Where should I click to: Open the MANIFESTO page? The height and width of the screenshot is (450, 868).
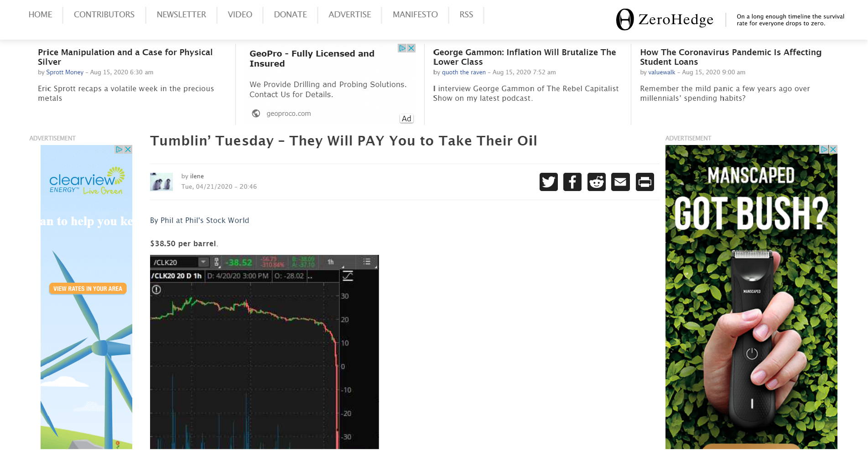415,15
